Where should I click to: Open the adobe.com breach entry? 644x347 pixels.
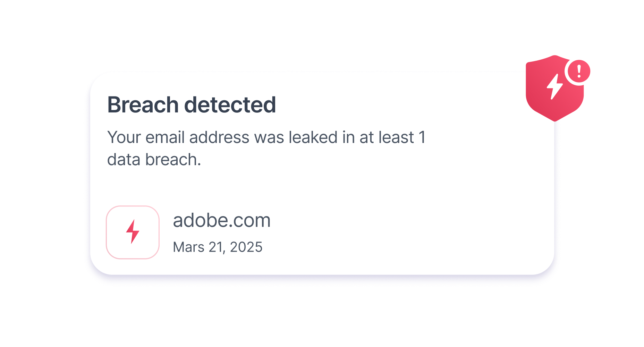[221, 220]
